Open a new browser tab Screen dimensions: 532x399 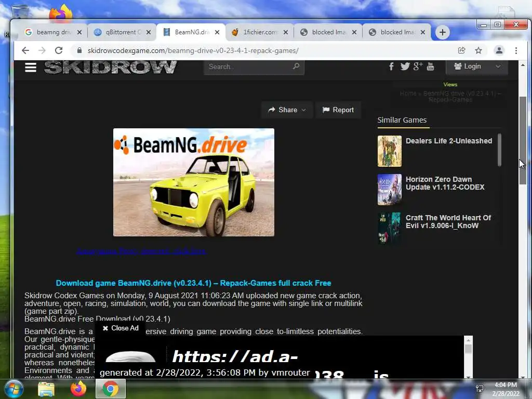pos(443,32)
